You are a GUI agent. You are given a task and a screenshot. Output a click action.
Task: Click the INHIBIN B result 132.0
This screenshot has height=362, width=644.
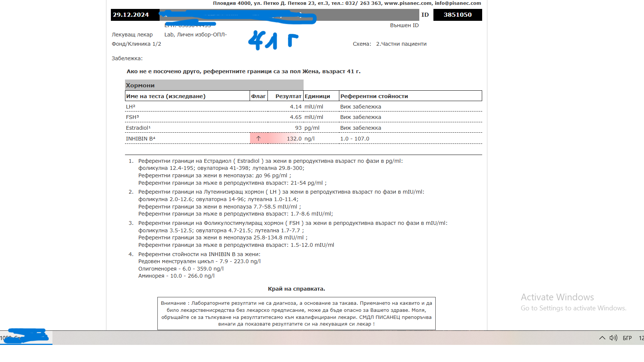[x=294, y=139]
